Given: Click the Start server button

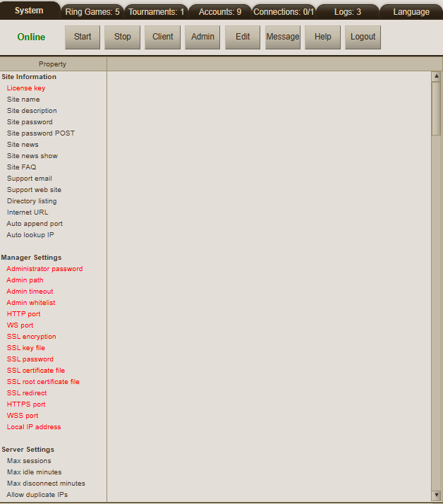Looking at the screenshot, I should tap(83, 37).
